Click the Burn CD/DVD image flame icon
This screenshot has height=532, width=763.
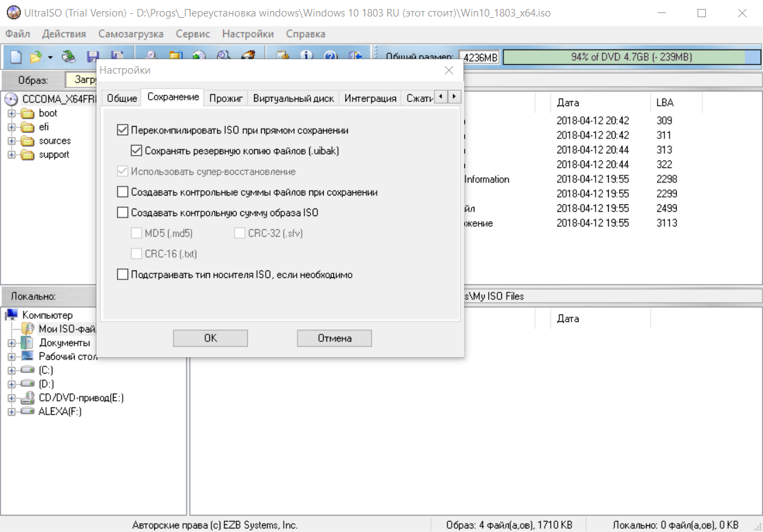pyautogui.click(x=248, y=55)
